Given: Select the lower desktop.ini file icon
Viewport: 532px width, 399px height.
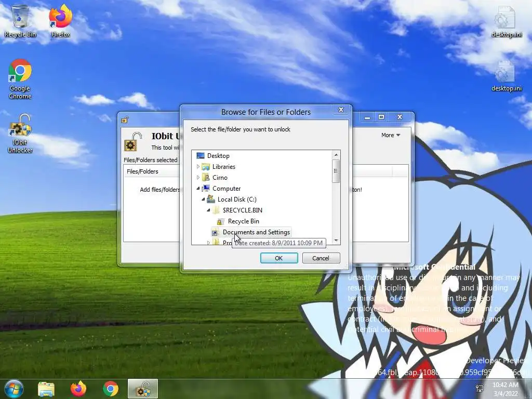Looking at the screenshot, I should coord(507,76).
